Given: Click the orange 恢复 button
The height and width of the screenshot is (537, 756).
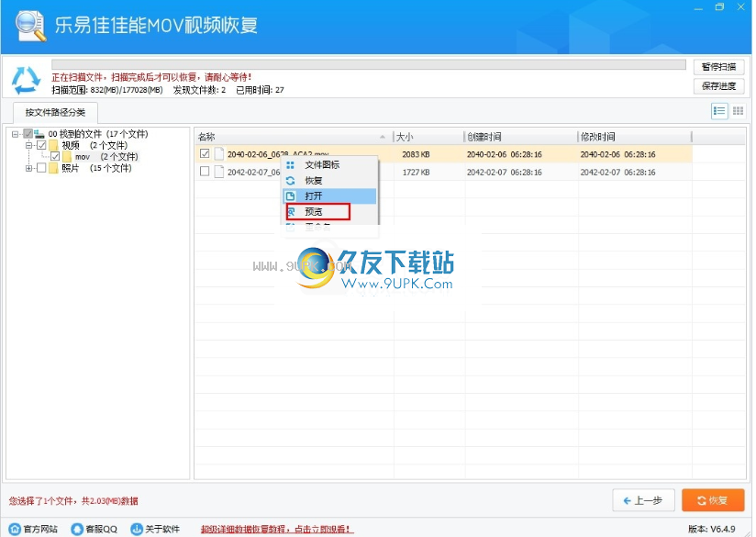Looking at the screenshot, I should (713, 500).
